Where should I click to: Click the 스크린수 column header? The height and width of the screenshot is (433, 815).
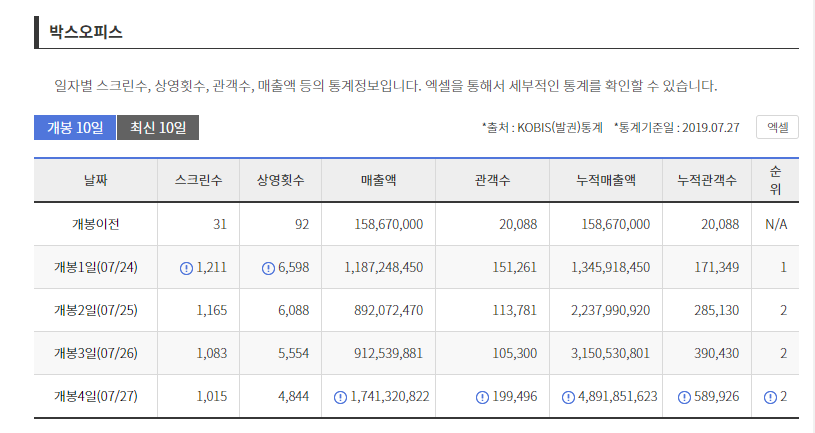[x=199, y=180]
